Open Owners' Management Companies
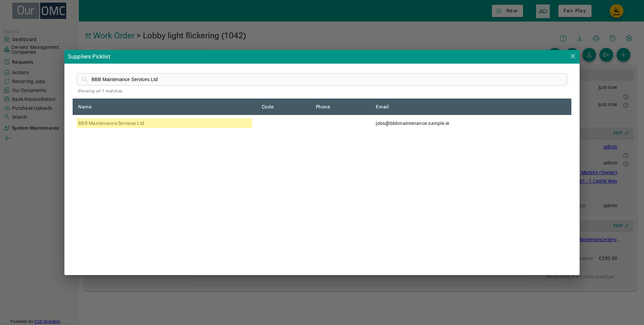Viewport: 644px width, 325px height. [35, 50]
